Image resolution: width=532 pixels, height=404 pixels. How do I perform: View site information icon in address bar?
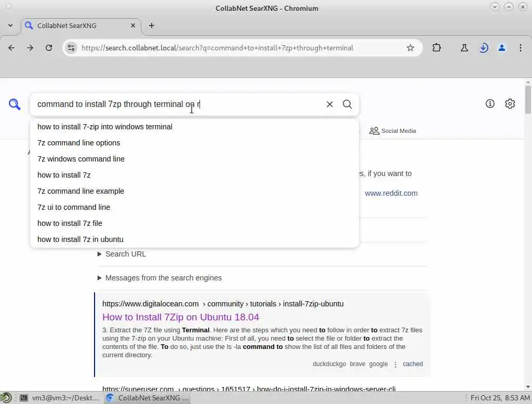coord(71,48)
